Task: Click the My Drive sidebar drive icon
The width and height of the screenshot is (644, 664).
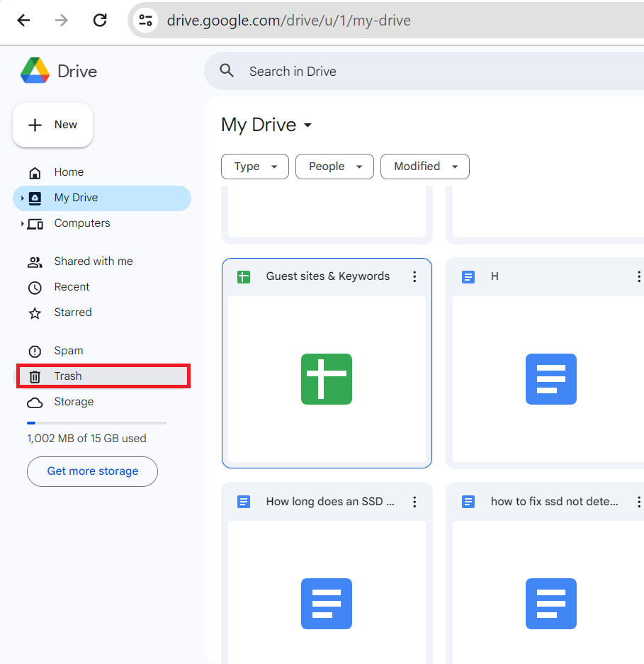Action: pyautogui.click(x=35, y=198)
